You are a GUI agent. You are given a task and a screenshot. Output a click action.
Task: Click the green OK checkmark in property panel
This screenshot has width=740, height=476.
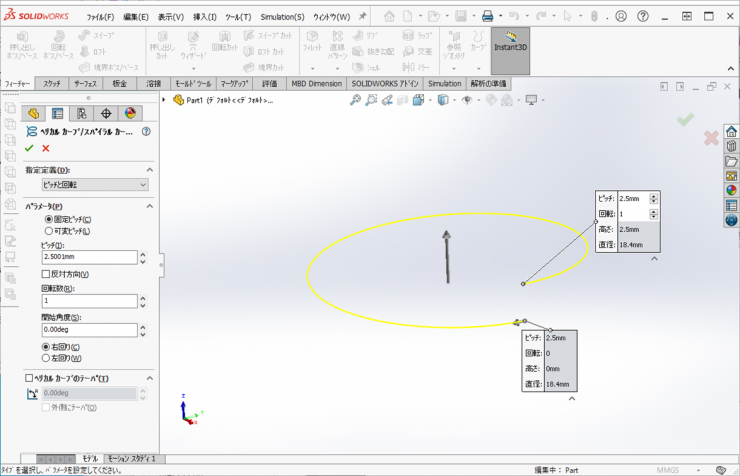pos(29,148)
